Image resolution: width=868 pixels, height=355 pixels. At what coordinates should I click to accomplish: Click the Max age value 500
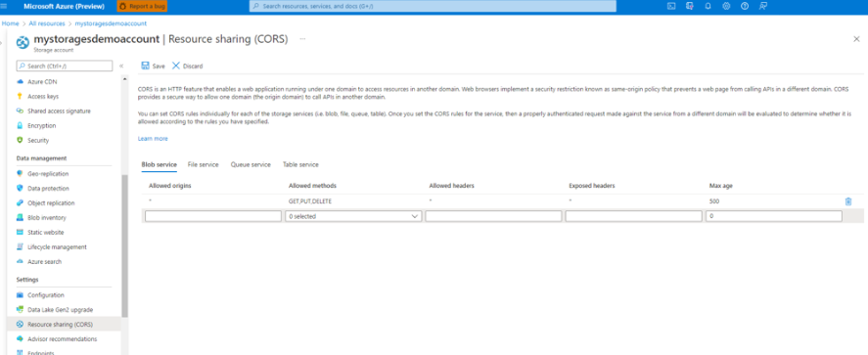pyautogui.click(x=714, y=201)
